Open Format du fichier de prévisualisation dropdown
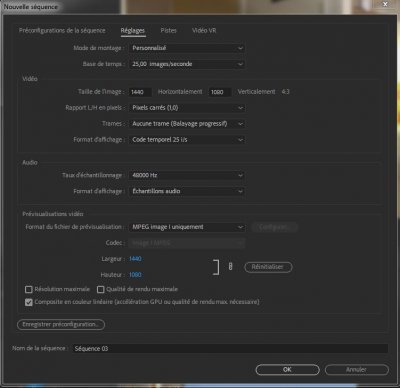This screenshot has width=400, height=388. point(187,227)
